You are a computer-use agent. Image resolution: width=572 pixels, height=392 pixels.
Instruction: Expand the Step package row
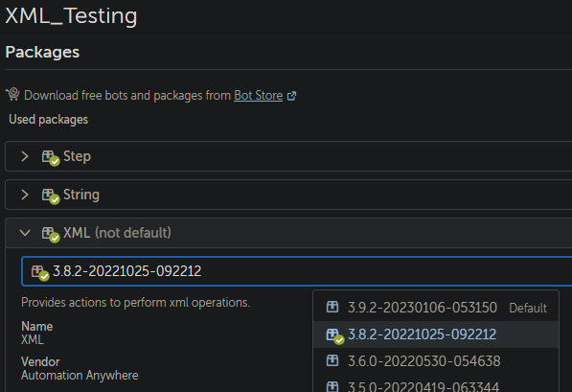[25, 156]
